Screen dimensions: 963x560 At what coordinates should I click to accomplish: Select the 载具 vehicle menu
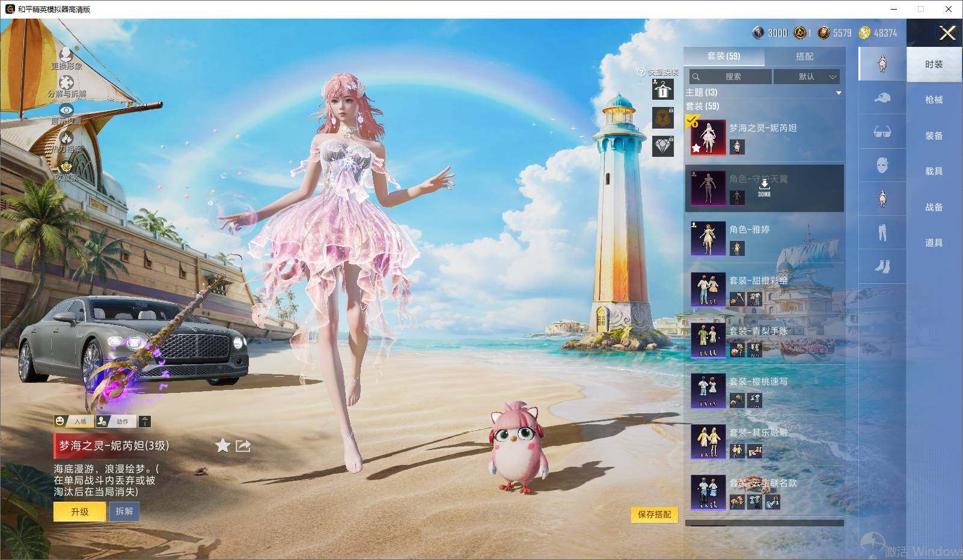[x=934, y=171]
